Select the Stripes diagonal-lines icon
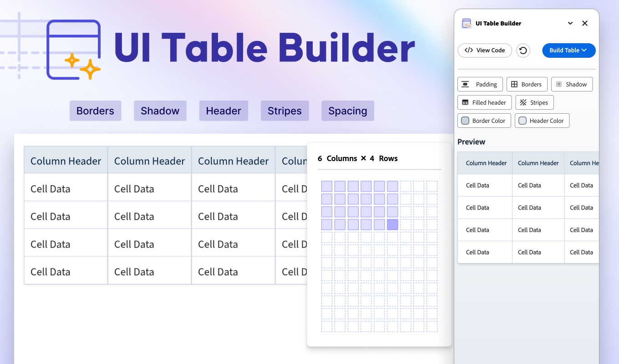This screenshot has width=619, height=364. pos(523,102)
